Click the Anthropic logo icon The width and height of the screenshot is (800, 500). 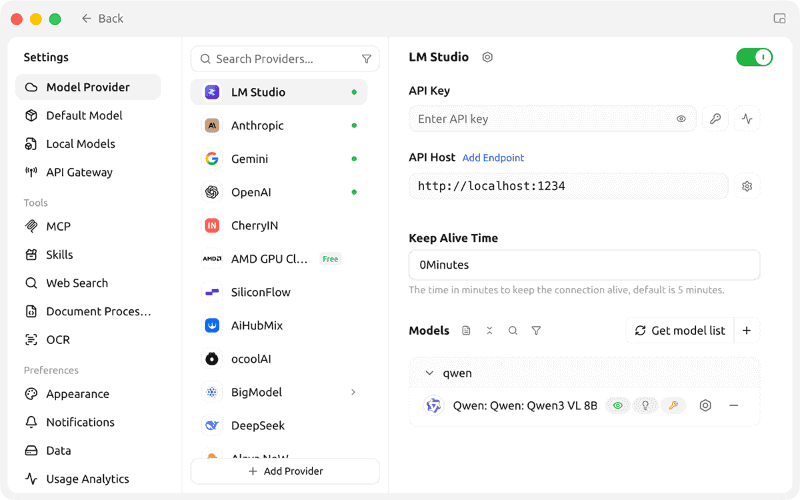[212, 126]
